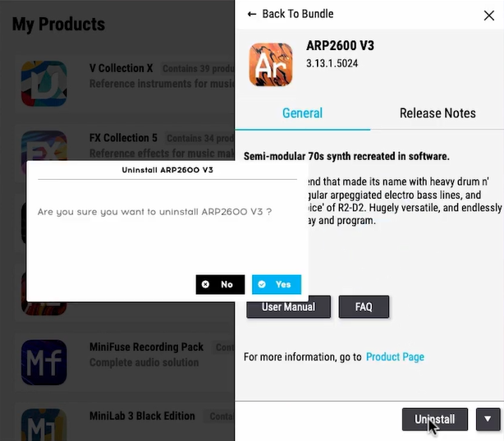
Task: Click the My Products heading
Action: coord(58,24)
